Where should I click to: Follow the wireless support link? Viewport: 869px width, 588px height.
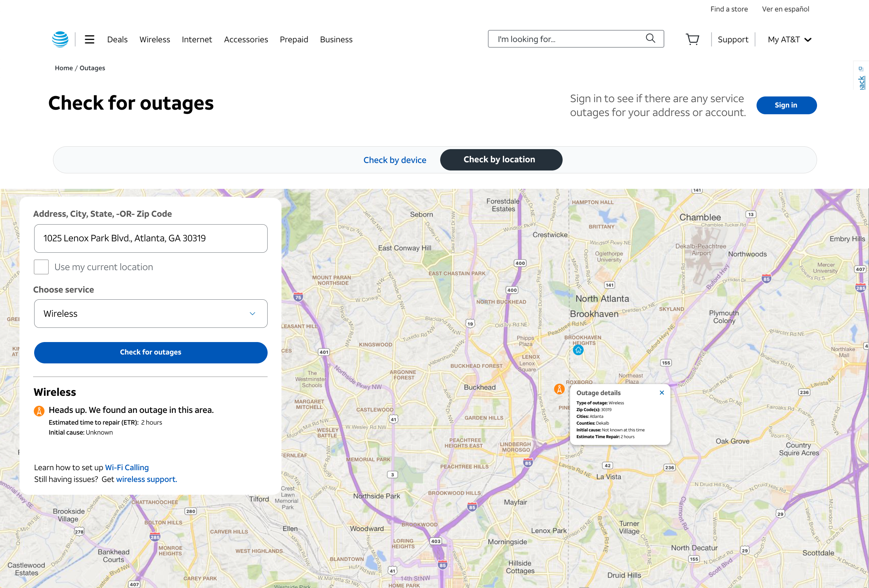(147, 479)
